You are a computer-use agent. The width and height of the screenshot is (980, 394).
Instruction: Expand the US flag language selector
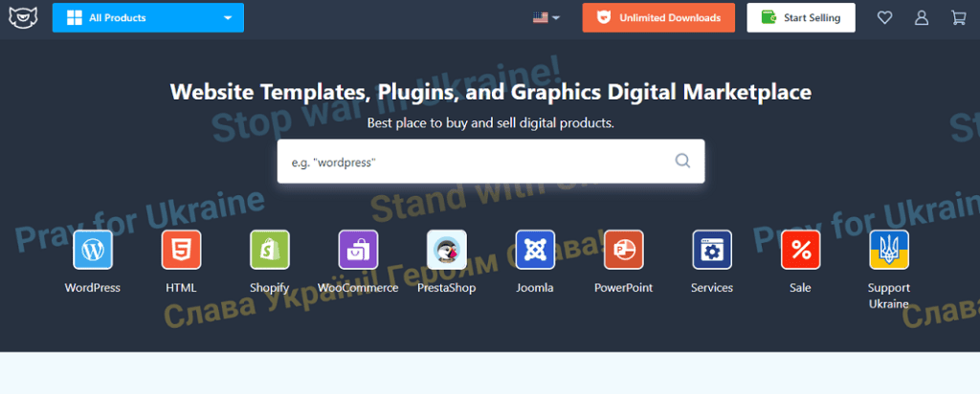point(546,17)
